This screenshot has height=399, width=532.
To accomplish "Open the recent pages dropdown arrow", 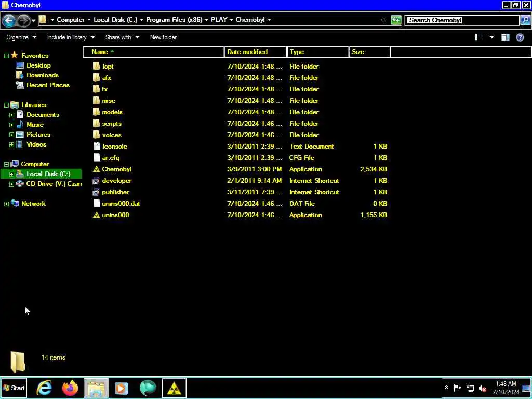I will [33, 21].
